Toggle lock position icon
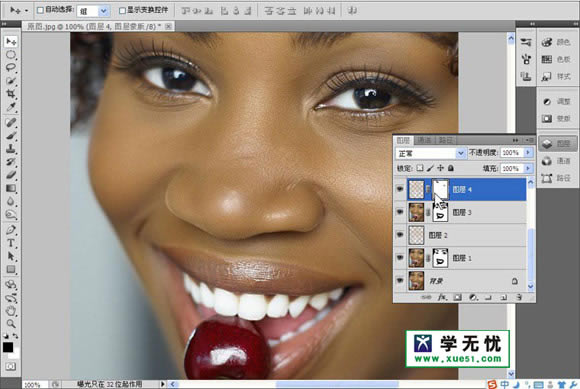 coord(440,168)
